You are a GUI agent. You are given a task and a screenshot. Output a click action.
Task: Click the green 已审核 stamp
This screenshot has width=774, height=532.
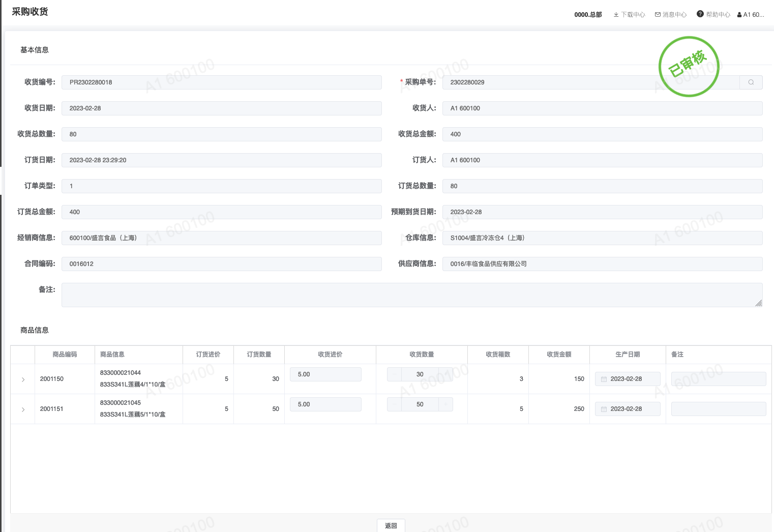(689, 67)
